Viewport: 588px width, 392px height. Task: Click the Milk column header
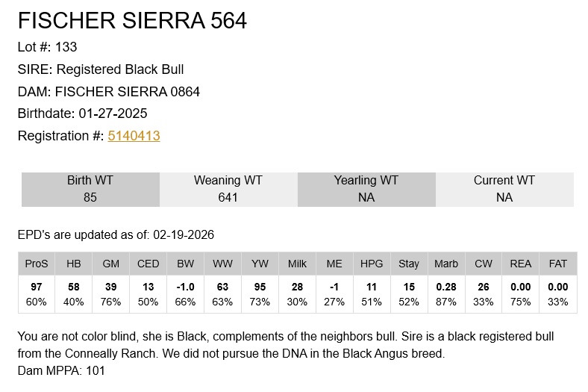click(x=297, y=264)
